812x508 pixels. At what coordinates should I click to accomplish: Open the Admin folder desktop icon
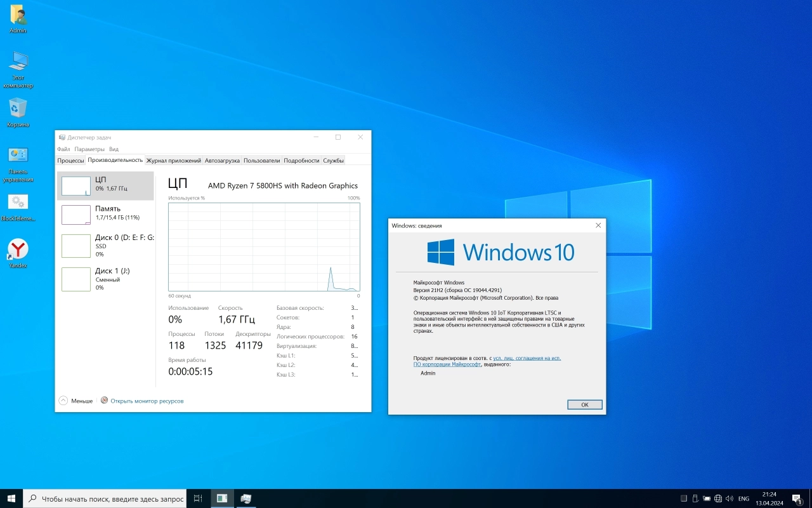18,19
